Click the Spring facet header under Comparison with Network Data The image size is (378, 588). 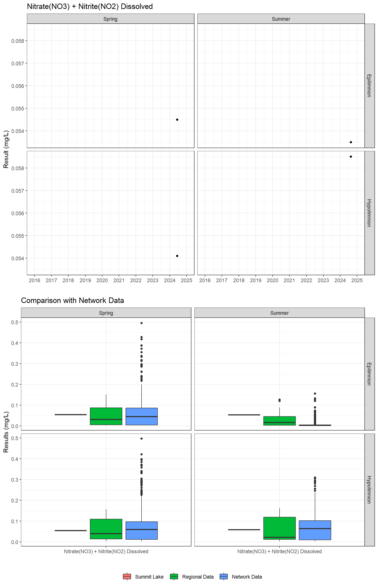[106, 313]
